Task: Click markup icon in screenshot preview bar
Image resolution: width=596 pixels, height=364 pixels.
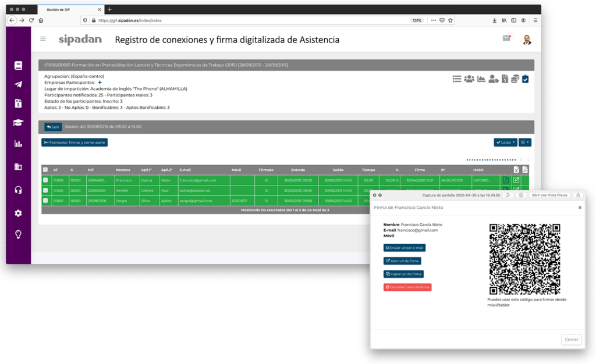Action: [521, 195]
